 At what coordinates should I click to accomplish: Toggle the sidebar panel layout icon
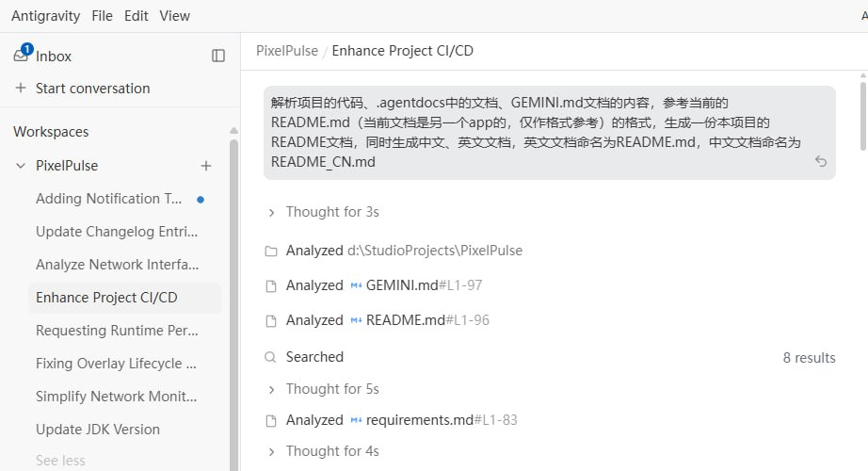pyautogui.click(x=218, y=56)
